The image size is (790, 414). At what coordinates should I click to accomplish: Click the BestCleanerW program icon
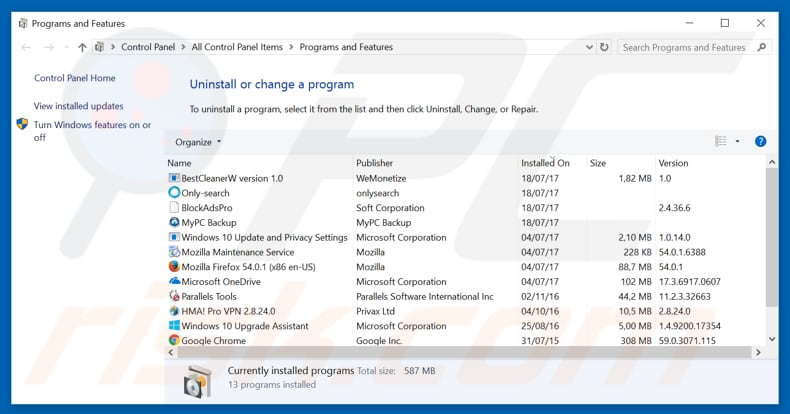(x=174, y=178)
